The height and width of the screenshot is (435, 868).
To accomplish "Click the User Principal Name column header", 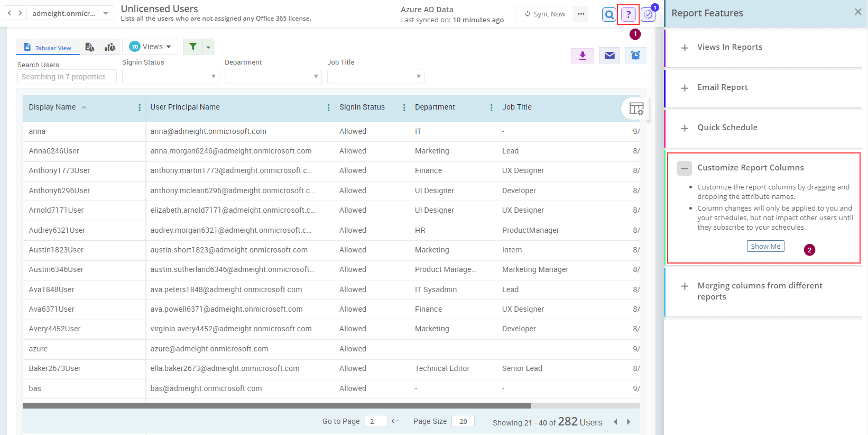I will 184,107.
